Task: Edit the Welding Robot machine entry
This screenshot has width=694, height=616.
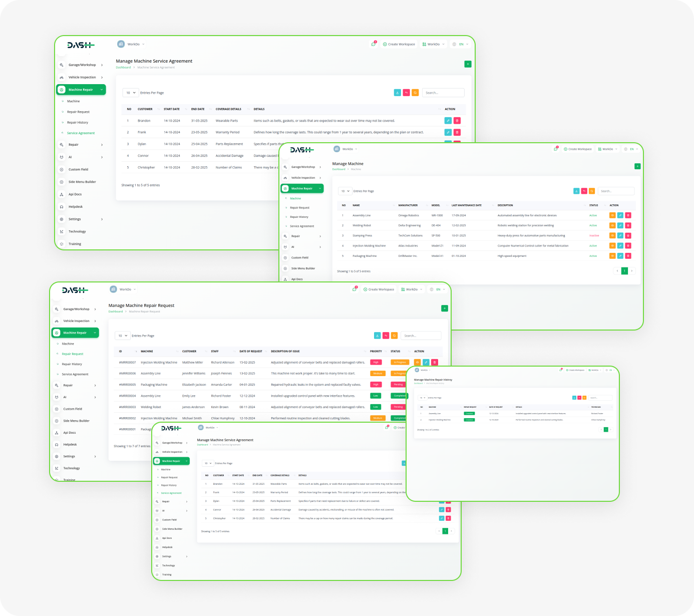Action: [x=620, y=225]
